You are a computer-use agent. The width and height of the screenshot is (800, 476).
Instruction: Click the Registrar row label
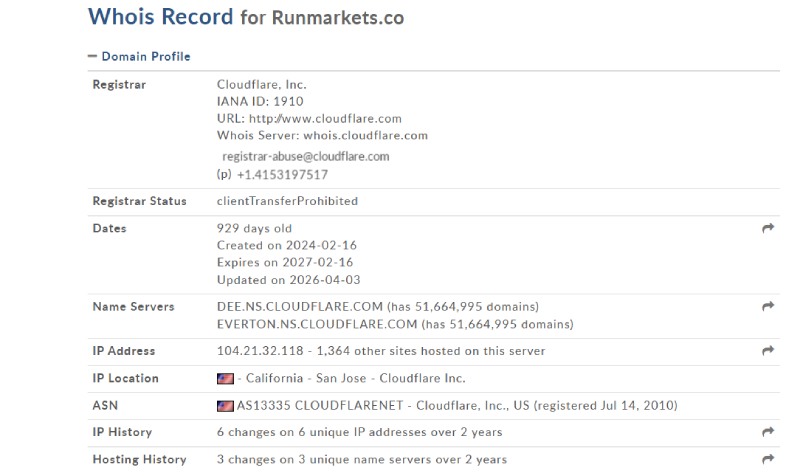click(x=119, y=85)
